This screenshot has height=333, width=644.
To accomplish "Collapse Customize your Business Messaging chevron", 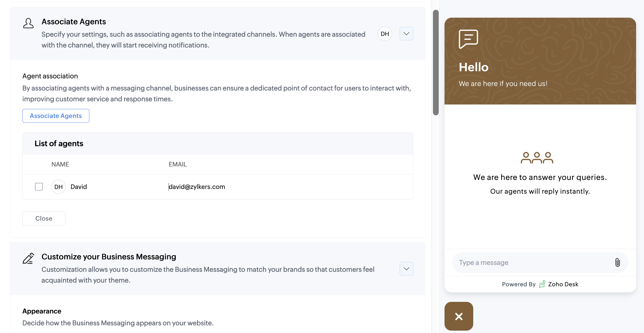I will click(406, 269).
